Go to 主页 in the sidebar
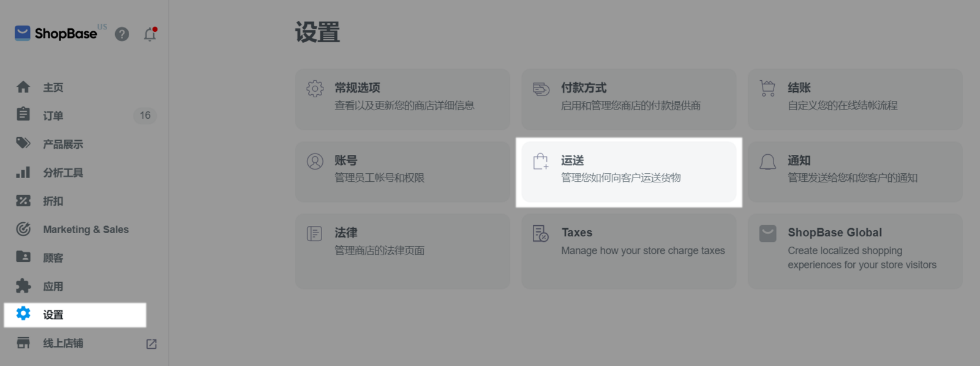 53,88
